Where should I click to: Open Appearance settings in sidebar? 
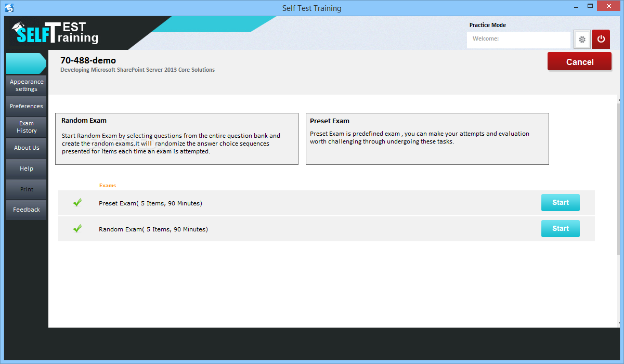click(27, 85)
